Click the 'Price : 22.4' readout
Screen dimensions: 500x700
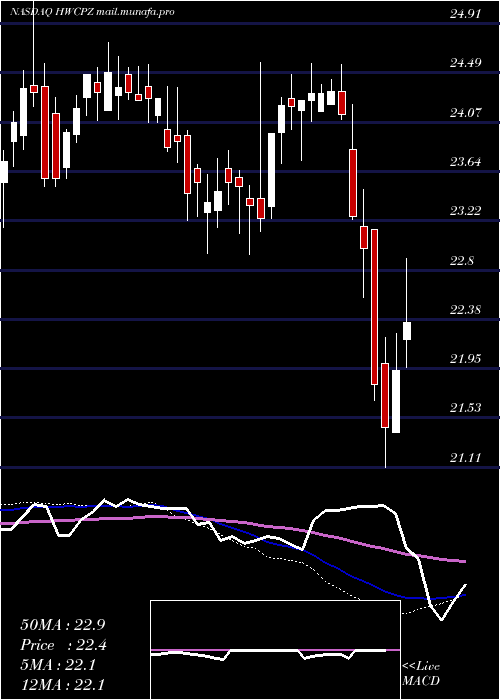[x=63, y=645]
